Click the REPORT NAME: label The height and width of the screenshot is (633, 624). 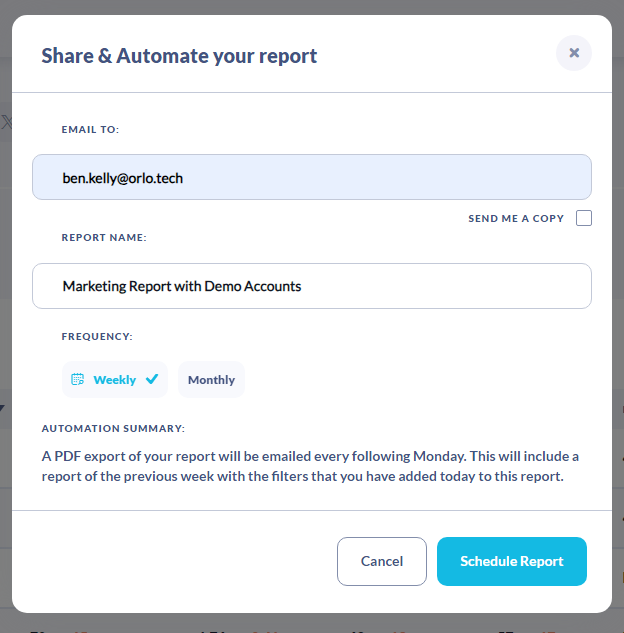(104, 237)
